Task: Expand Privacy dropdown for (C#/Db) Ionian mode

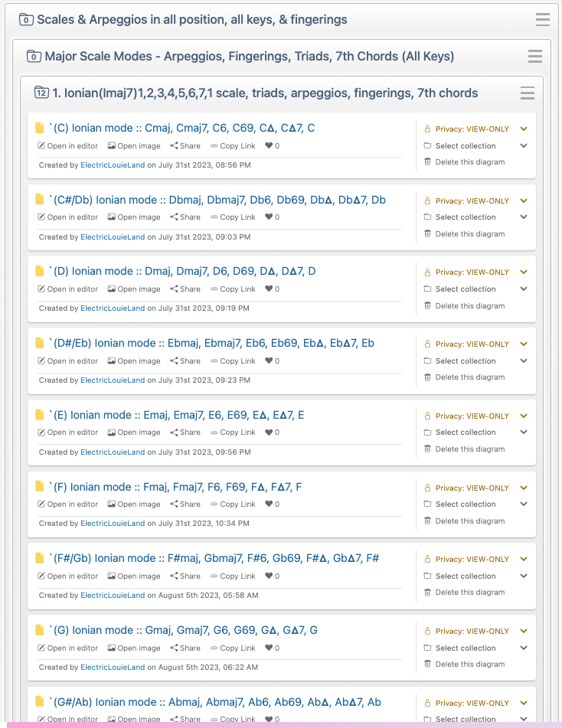Action: 524,201
